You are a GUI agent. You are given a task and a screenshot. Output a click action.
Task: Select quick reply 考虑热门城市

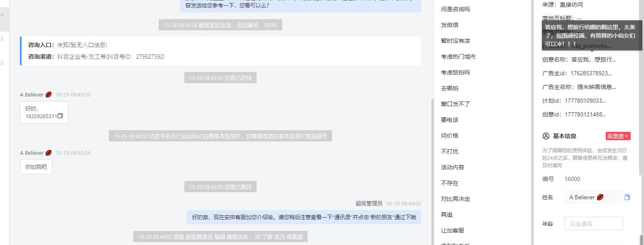[x=458, y=57]
